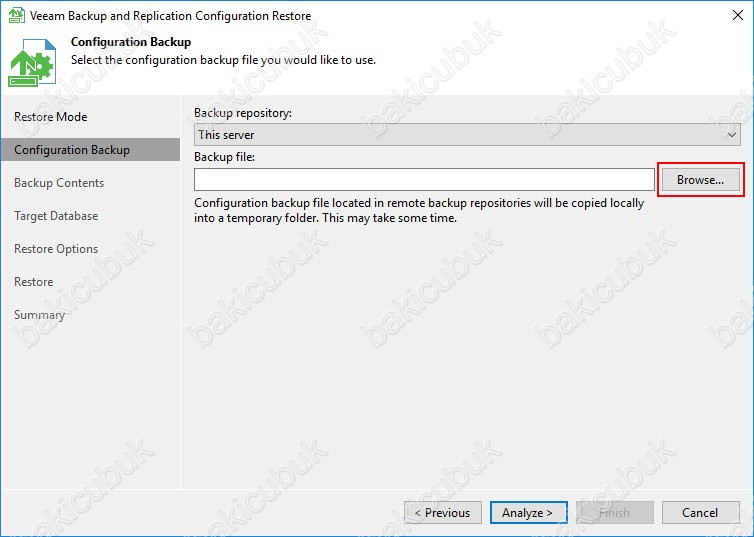Screen dimensions: 754x537
Task: Select the Configuration Backup step
Action: 90,150
